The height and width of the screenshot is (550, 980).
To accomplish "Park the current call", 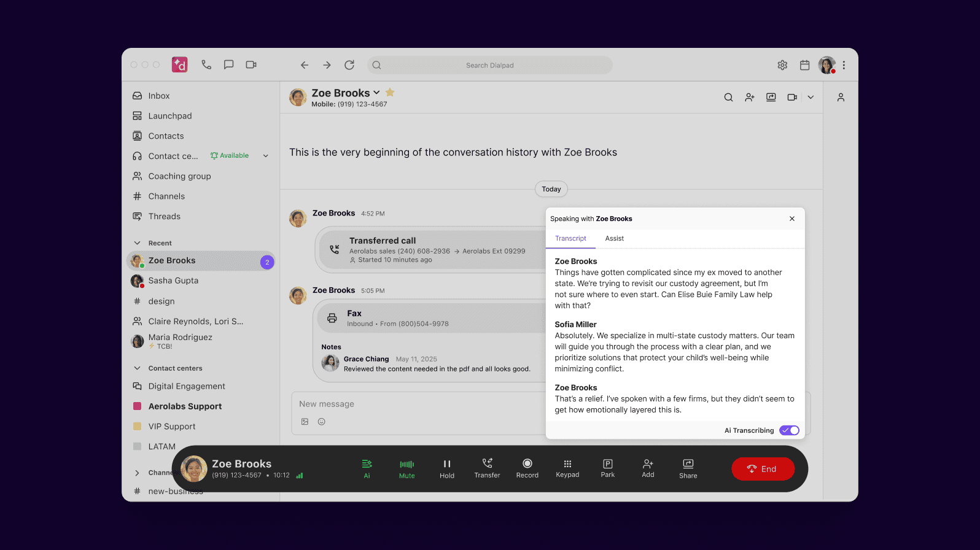I will (x=607, y=464).
